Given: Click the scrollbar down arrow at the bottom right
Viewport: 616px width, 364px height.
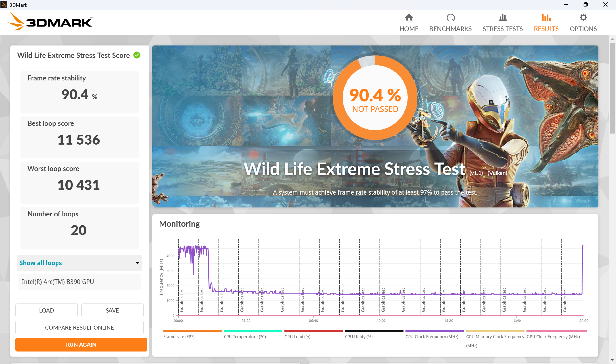Looking at the screenshot, I should click(612, 360).
